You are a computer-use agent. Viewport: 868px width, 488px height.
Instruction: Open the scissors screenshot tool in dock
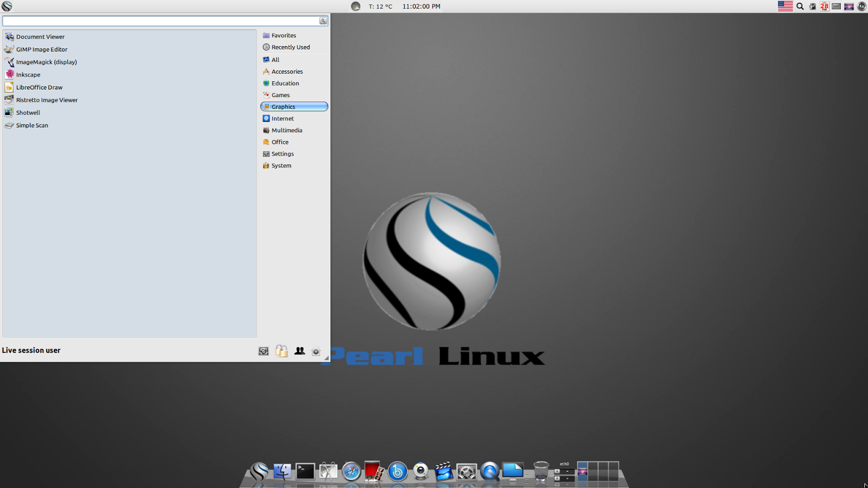328,471
